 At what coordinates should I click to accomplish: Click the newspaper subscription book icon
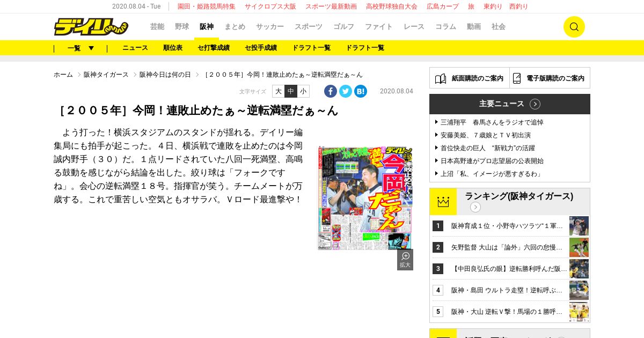point(441,78)
